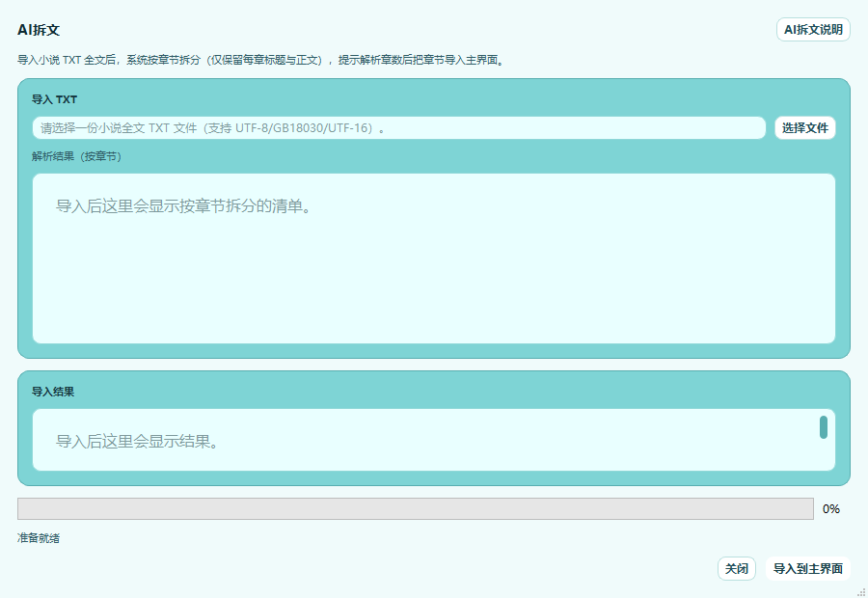The image size is (868, 598).
Task: Click the 关闭 button
Action: click(737, 569)
